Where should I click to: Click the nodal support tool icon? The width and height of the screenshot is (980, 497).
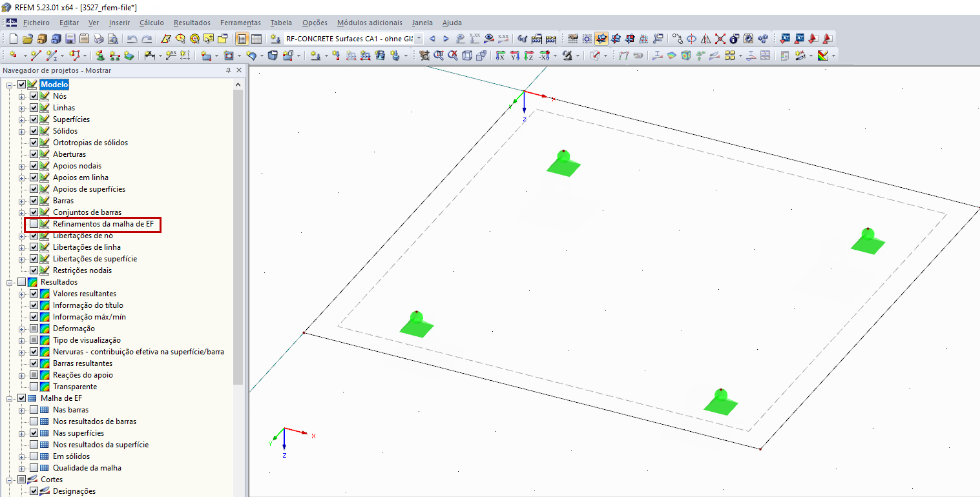tap(100, 56)
